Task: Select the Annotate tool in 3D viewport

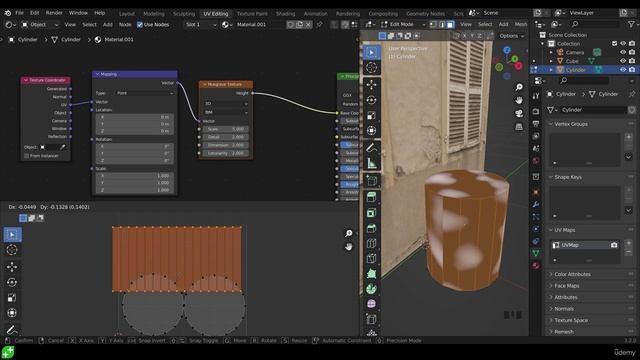Action: tap(371, 148)
